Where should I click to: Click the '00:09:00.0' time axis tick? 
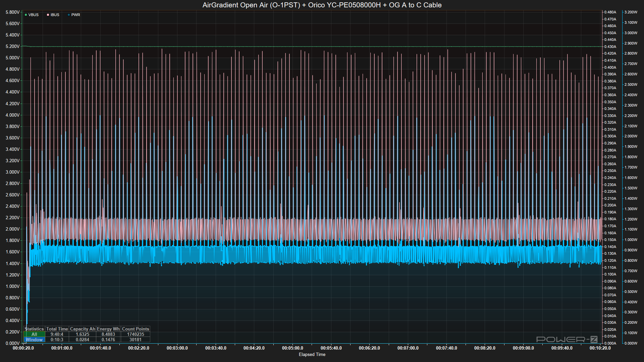[x=523, y=348]
